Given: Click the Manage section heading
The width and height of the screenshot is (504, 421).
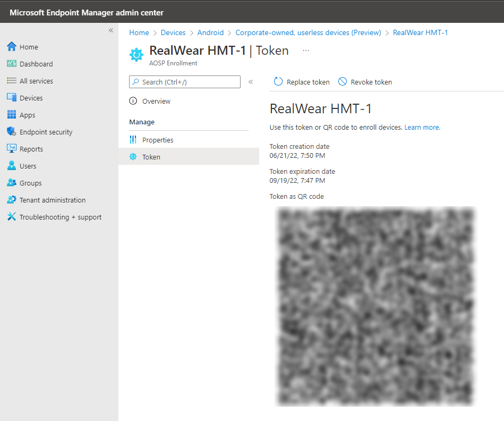Looking at the screenshot, I should click(x=142, y=122).
